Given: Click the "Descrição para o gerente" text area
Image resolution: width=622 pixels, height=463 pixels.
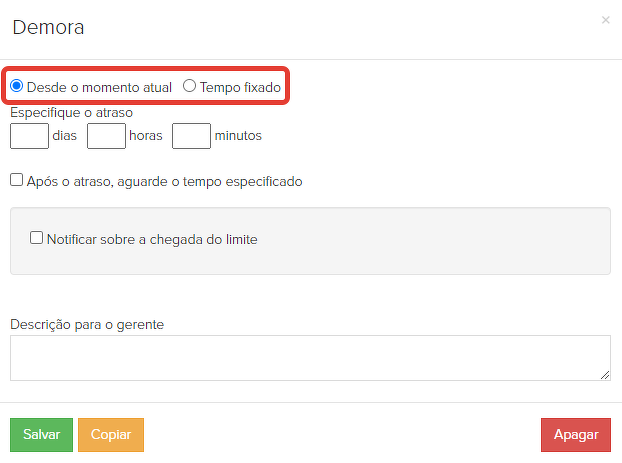Looking at the screenshot, I should pyautogui.click(x=310, y=357).
